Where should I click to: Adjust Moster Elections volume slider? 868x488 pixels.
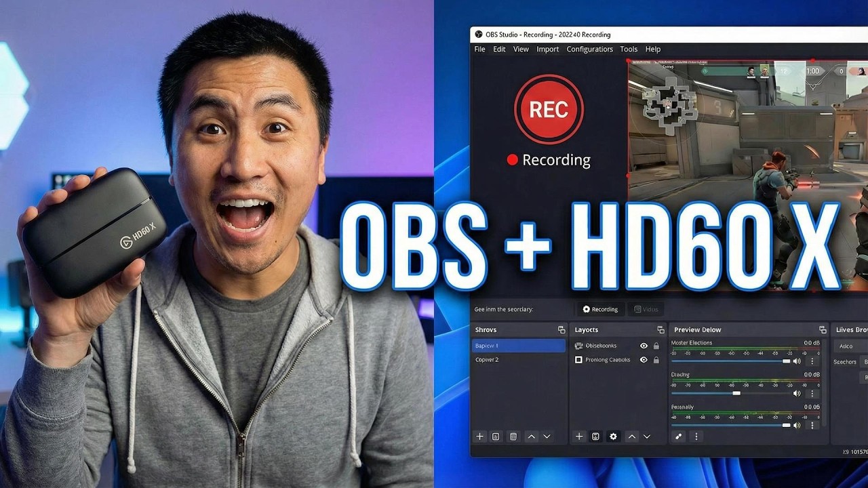coord(731,361)
